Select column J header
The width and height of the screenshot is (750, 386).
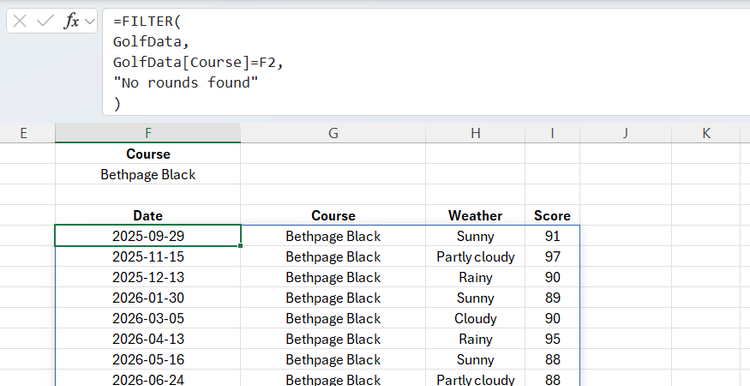pos(625,133)
